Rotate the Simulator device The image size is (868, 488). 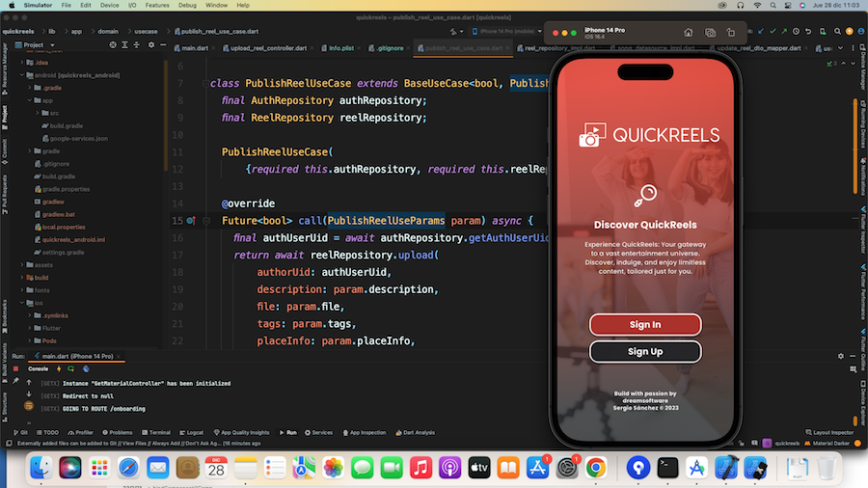click(x=731, y=33)
